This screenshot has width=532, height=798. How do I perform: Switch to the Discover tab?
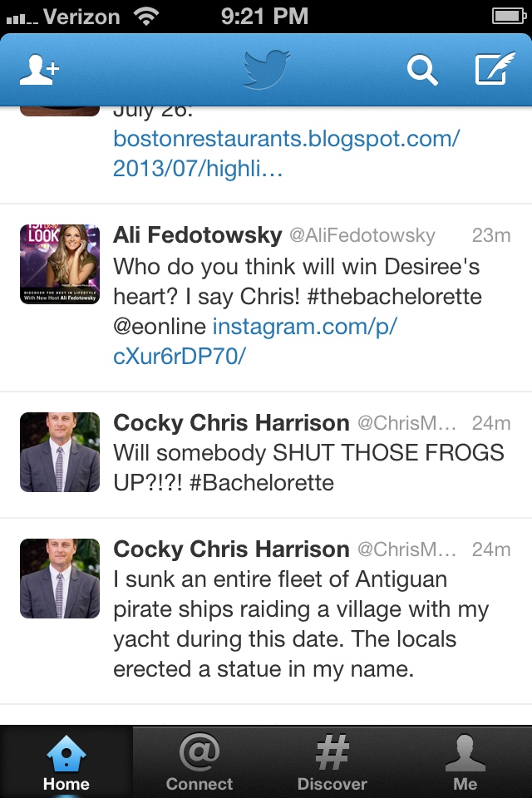click(332, 763)
